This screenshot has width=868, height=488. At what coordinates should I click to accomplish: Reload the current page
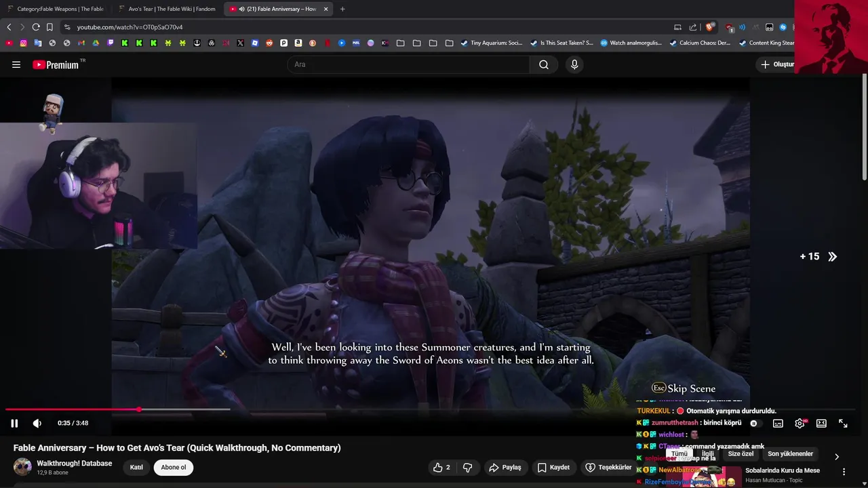(x=36, y=27)
